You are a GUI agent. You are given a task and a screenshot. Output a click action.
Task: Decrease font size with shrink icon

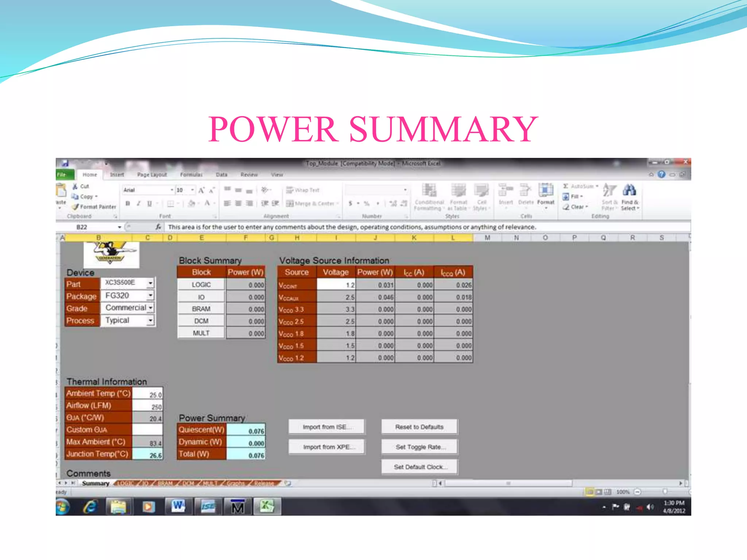212,190
